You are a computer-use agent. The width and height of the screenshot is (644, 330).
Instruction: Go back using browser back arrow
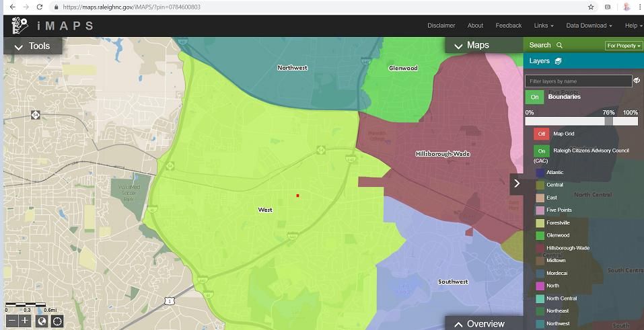[x=12, y=7]
